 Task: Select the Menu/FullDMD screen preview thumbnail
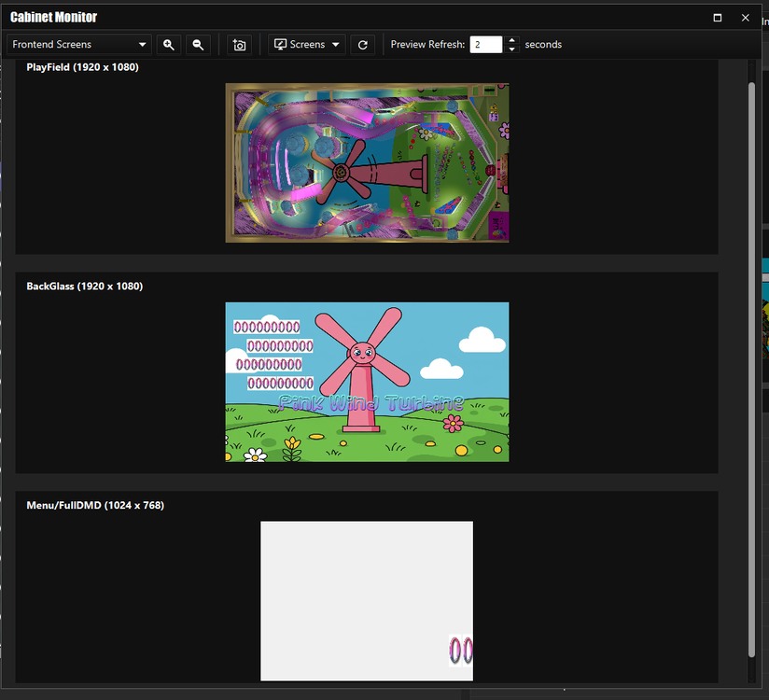pos(367,601)
